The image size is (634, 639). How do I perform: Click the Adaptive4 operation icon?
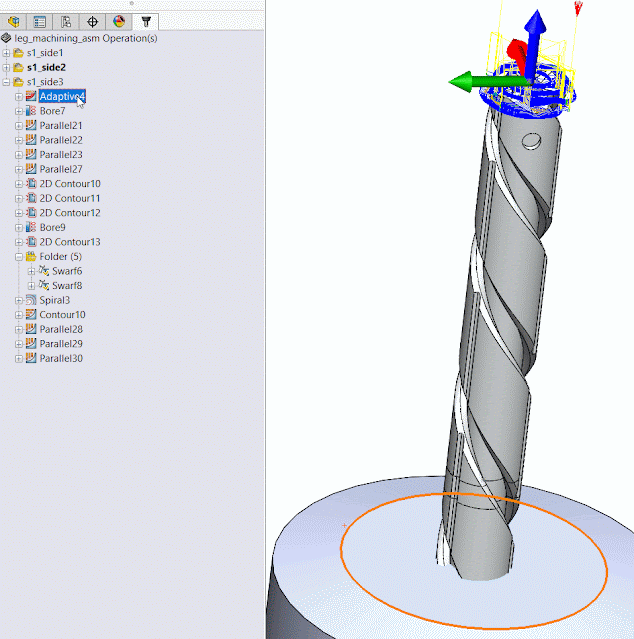pyautogui.click(x=31, y=97)
